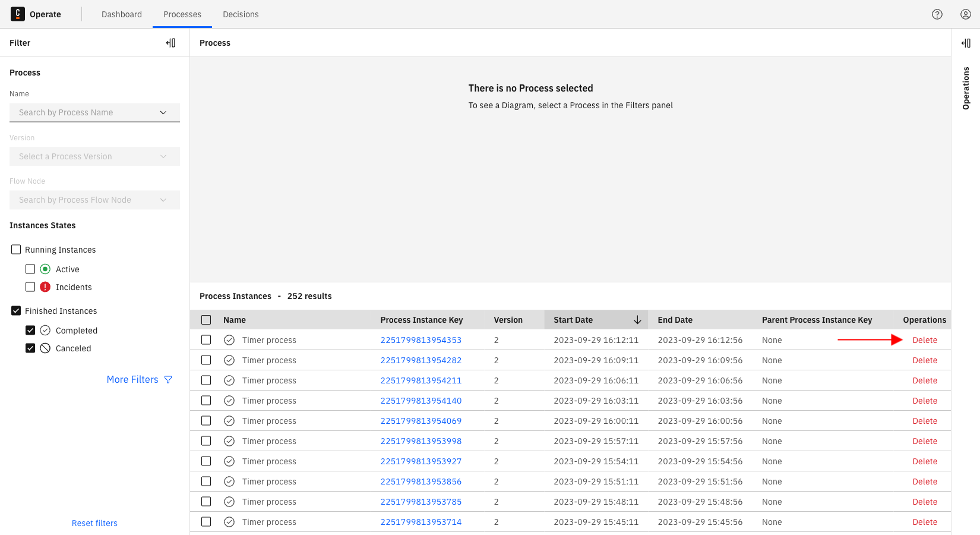The image size is (980, 535).
Task: Switch to the Processes tab
Action: tap(182, 14)
